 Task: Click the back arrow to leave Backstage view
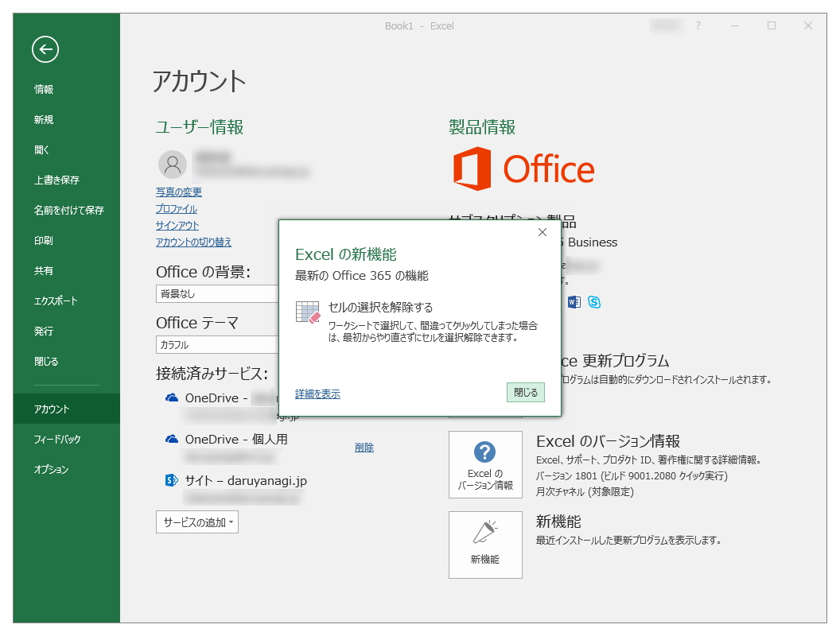44,49
